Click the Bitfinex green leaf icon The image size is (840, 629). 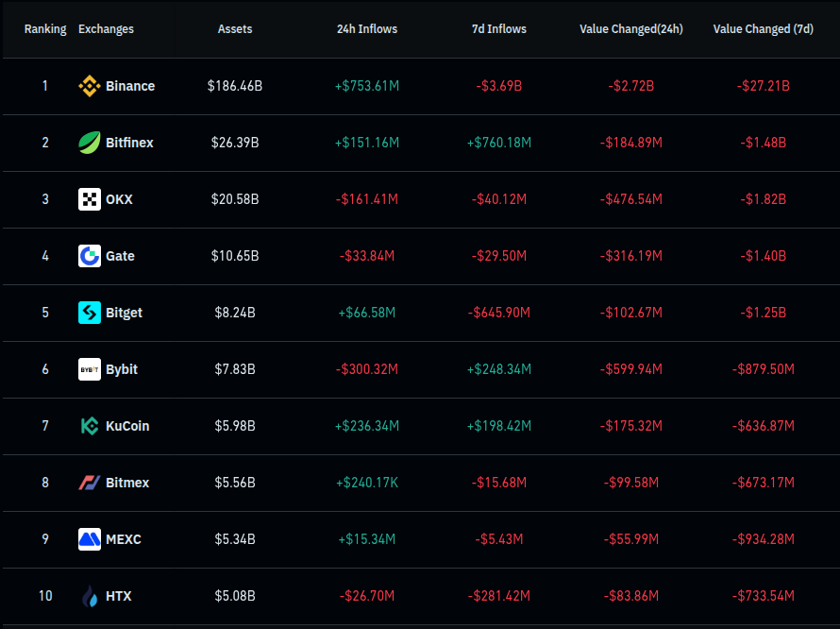(x=90, y=143)
